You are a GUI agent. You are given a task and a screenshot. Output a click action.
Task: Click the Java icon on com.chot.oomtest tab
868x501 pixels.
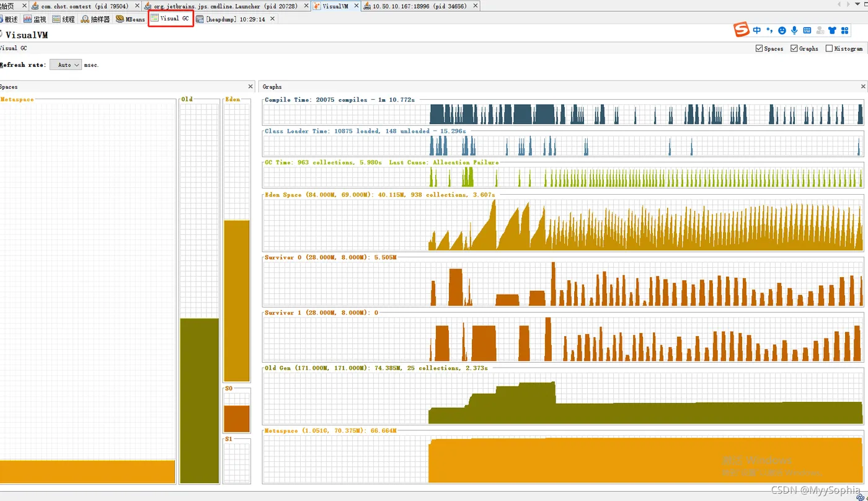[x=35, y=6]
